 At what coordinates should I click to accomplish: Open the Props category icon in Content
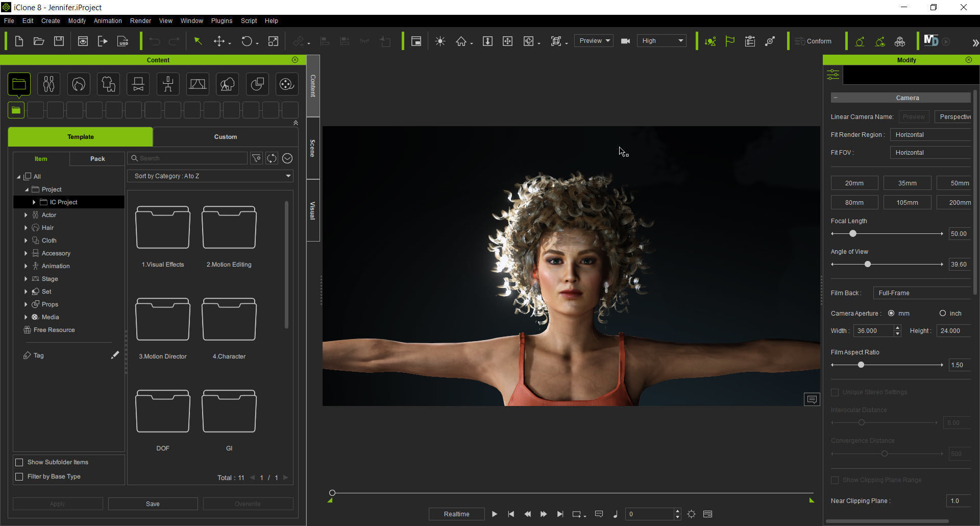pyautogui.click(x=257, y=84)
